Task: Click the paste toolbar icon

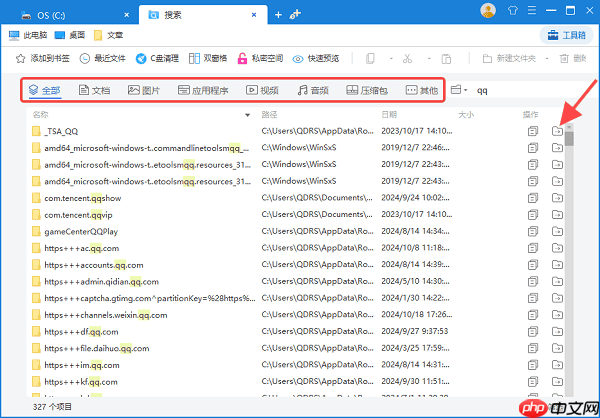Action: (446, 59)
